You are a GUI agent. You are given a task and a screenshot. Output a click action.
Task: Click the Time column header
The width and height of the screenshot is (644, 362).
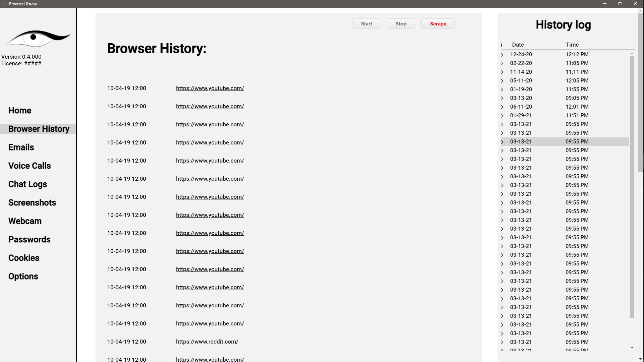point(572,45)
